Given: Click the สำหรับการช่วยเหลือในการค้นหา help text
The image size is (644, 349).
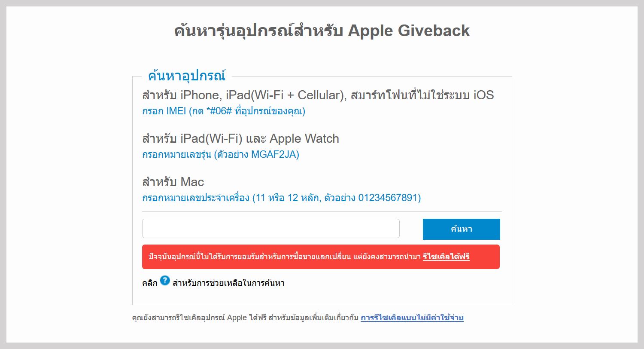Looking at the screenshot, I should pos(228,283).
